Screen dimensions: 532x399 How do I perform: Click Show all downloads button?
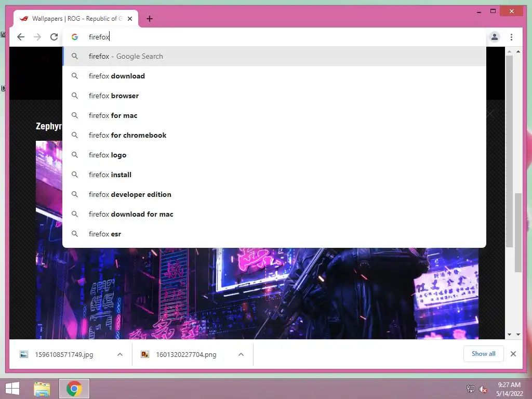point(484,354)
